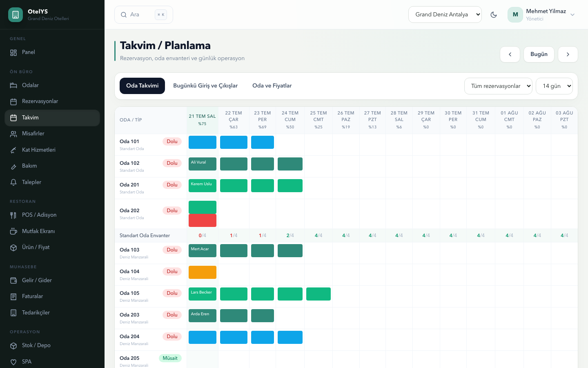Open Talepler bell icon
588x368 pixels.
coord(13,182)
